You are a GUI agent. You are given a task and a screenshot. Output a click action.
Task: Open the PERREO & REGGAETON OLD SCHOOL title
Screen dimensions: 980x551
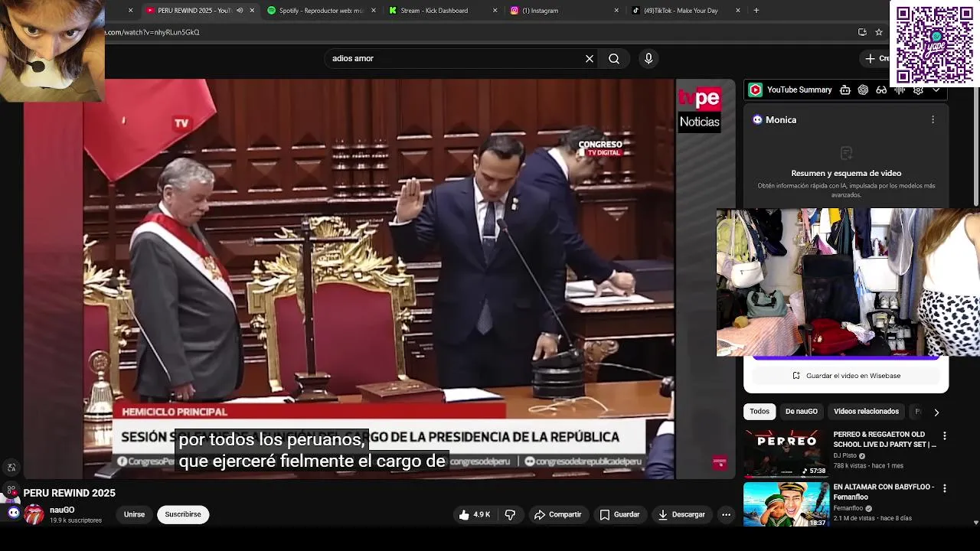[884, 439]
